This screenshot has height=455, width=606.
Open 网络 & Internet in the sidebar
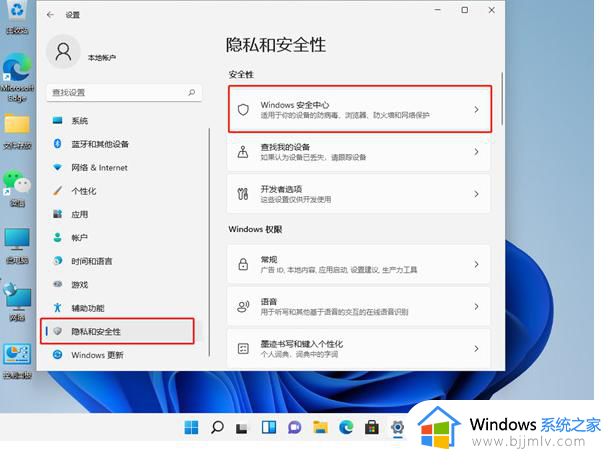124,167
